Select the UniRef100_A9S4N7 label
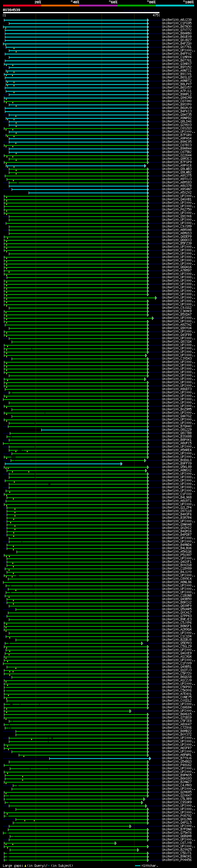The height and width of the screenshot is (868, 197). (x=177, y=189)
